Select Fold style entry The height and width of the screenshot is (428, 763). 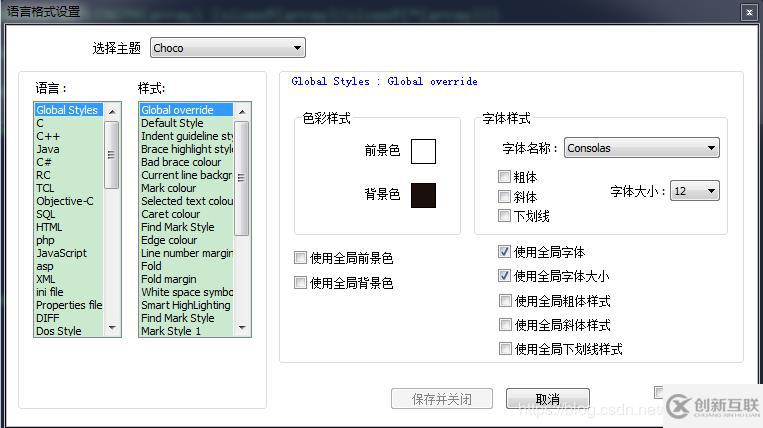[x=186, y=266]
